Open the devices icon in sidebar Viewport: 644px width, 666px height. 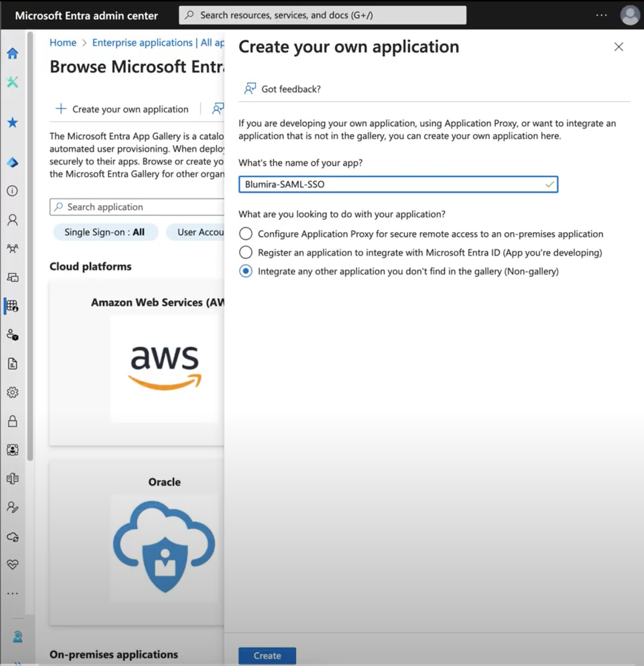point(12,277)
